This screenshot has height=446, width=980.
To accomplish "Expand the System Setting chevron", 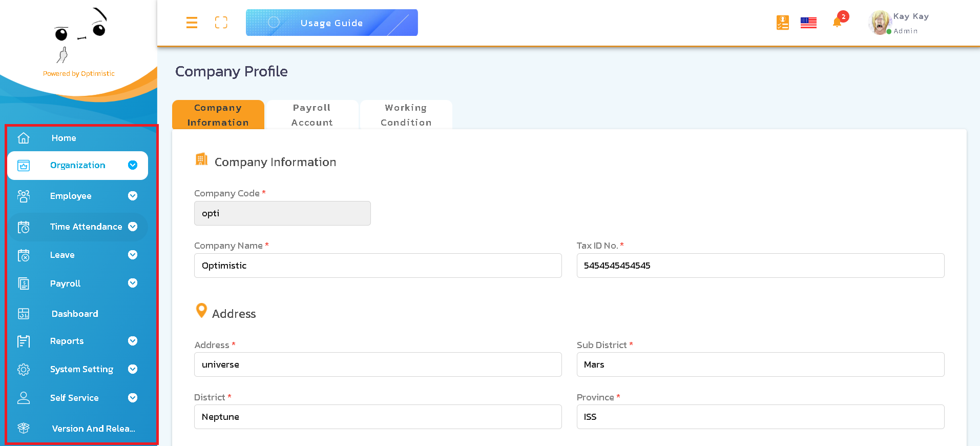I will (133, 369).
